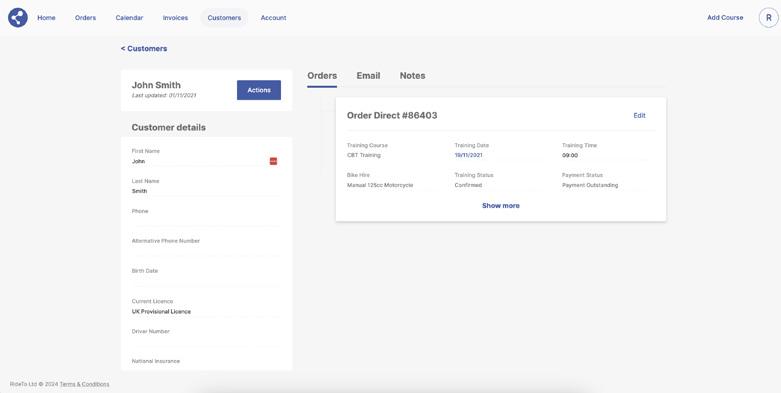Open the Invoices nav item
The image size is (781, 393).
click(x=175, y=17)
